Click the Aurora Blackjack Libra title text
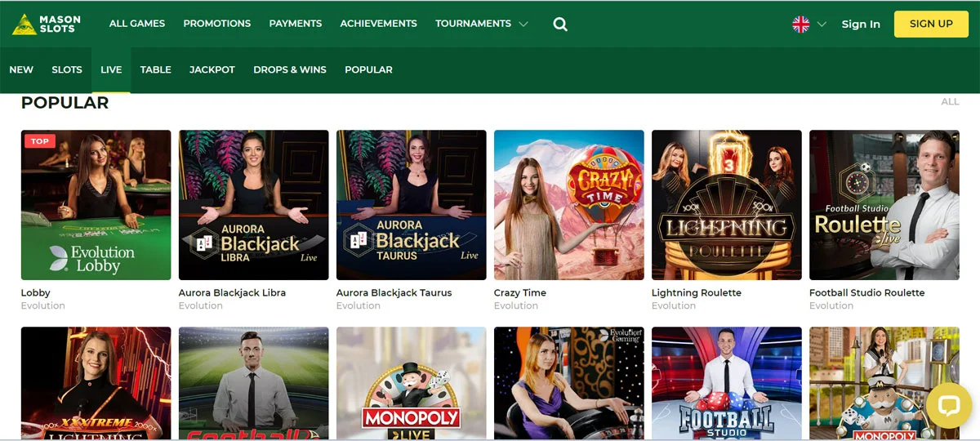Viewport: 980px width, 441px height. pos(232,292)
